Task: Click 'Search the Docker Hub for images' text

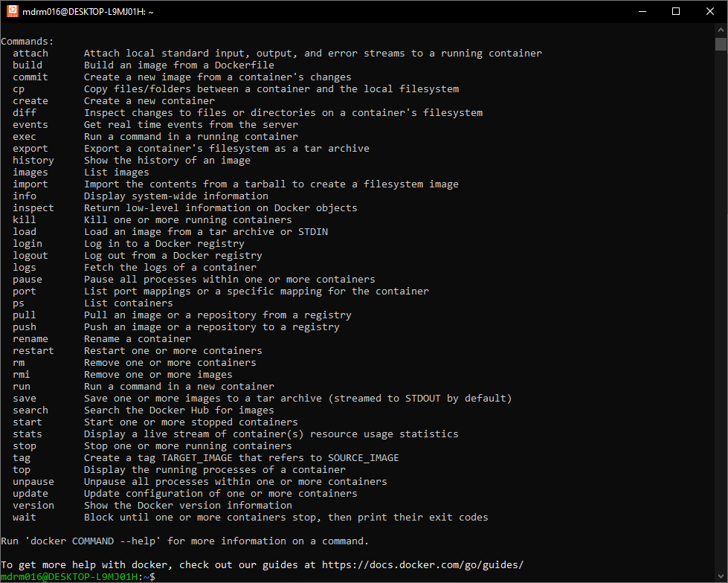Action: [178, 410]
